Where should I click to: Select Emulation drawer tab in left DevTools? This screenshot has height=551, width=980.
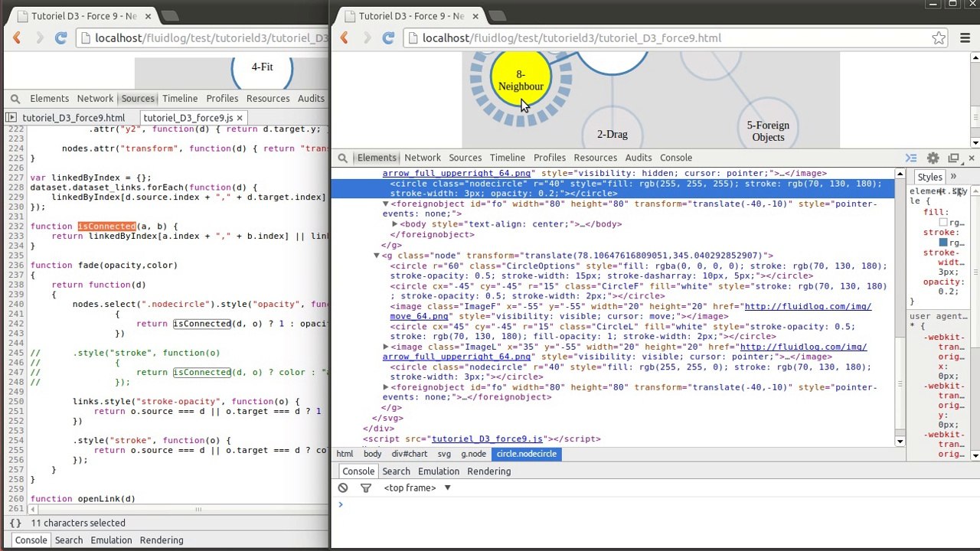click(111, 540)
